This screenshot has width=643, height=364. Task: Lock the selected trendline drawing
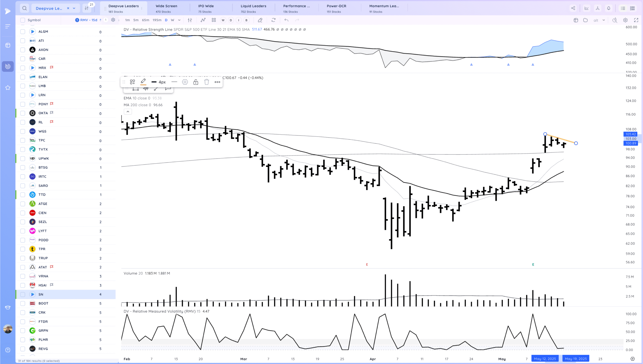[x=196, y=82]
